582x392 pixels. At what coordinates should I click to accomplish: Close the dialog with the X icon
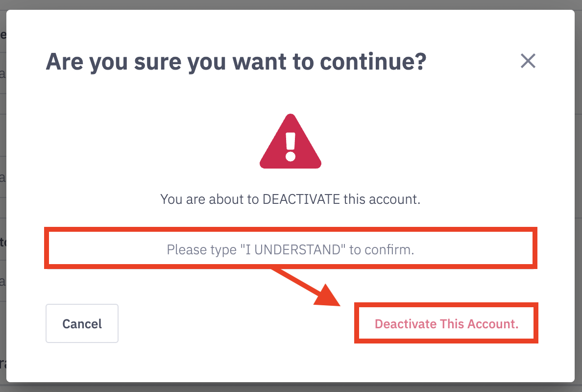528,61
